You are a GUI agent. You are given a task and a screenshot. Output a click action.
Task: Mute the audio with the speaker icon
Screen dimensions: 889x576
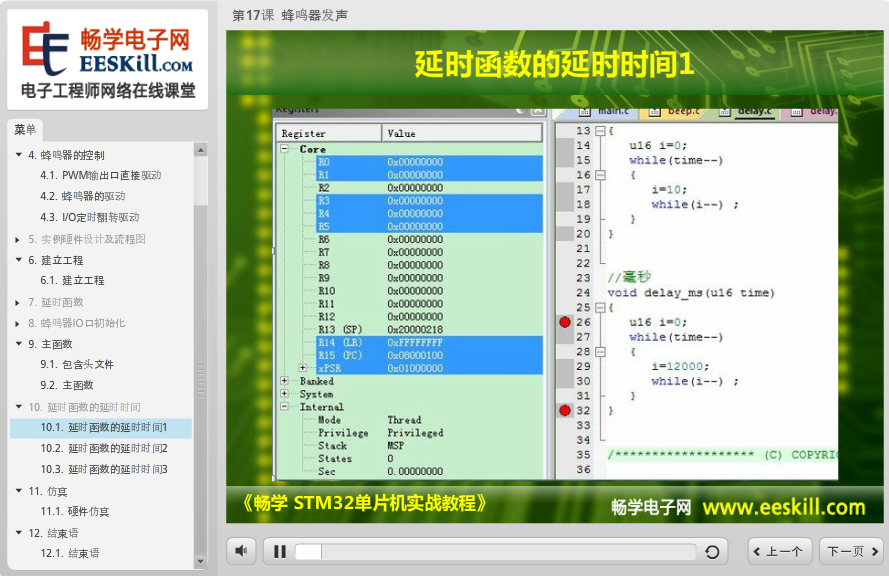click(241, 551)
